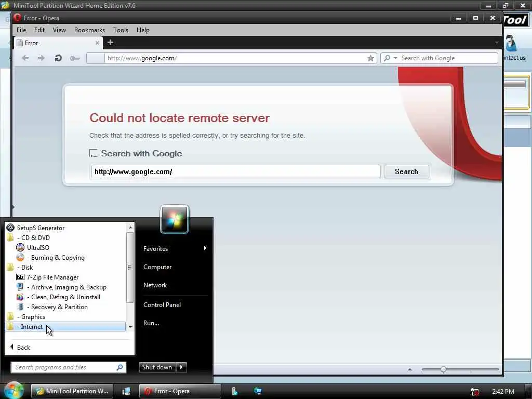This screenshot has height=399, width=532.
Task: Expand the Favorites submenu
Action: [x=175, y=249]
